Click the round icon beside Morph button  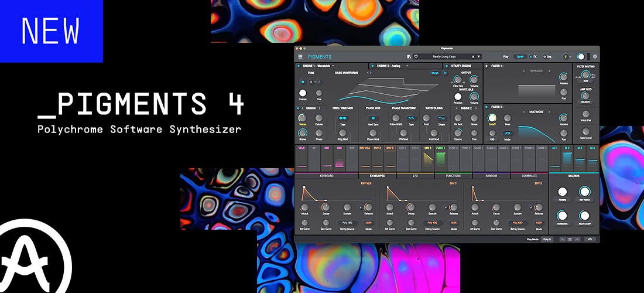pyautogui.click(x=445, y=73)
